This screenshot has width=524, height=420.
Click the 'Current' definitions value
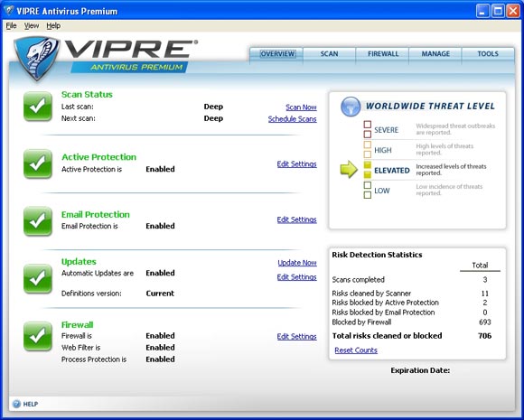160,294
